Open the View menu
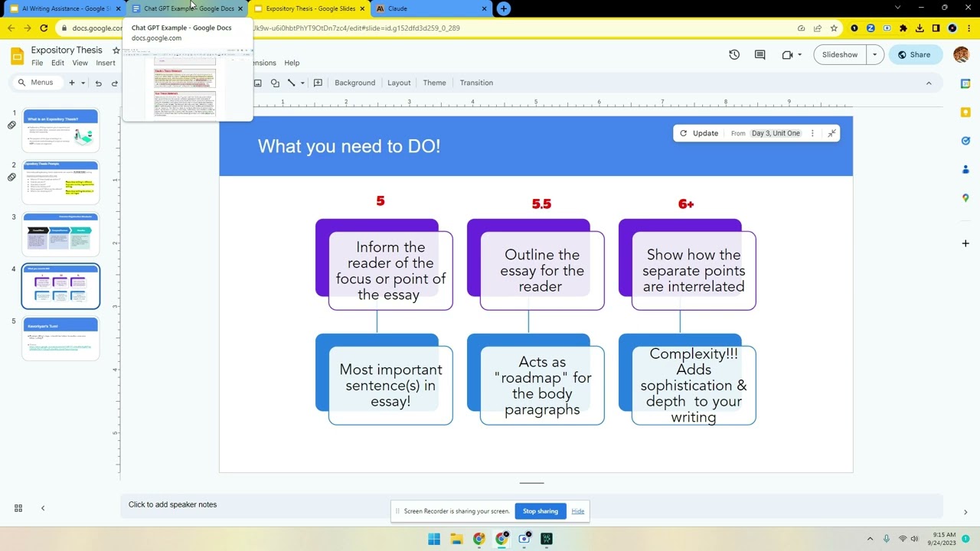 coord(80,63)
